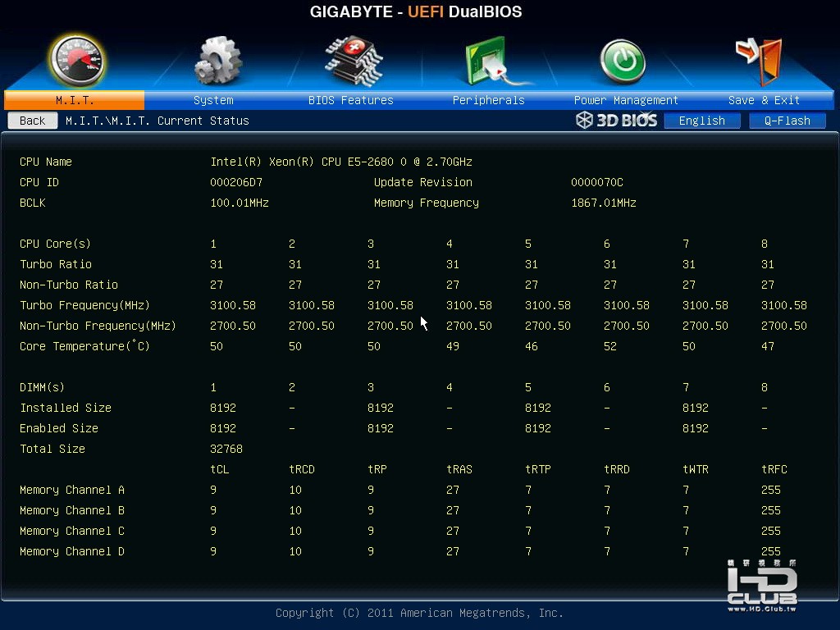The height and width of the screenshot is (630, 840).
Task: Click core 6 temperature value 52
Action: pos(610,347)
